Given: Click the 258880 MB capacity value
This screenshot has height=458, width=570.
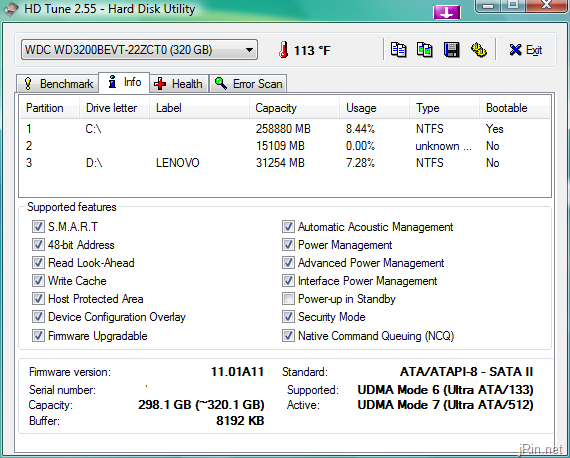Looking at the screenshot, I should coord(283,129).
